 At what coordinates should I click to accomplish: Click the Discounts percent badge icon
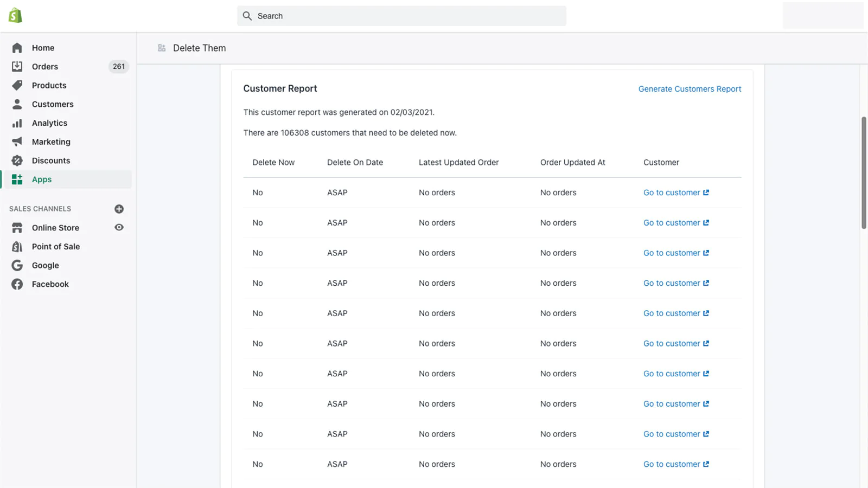17,160
